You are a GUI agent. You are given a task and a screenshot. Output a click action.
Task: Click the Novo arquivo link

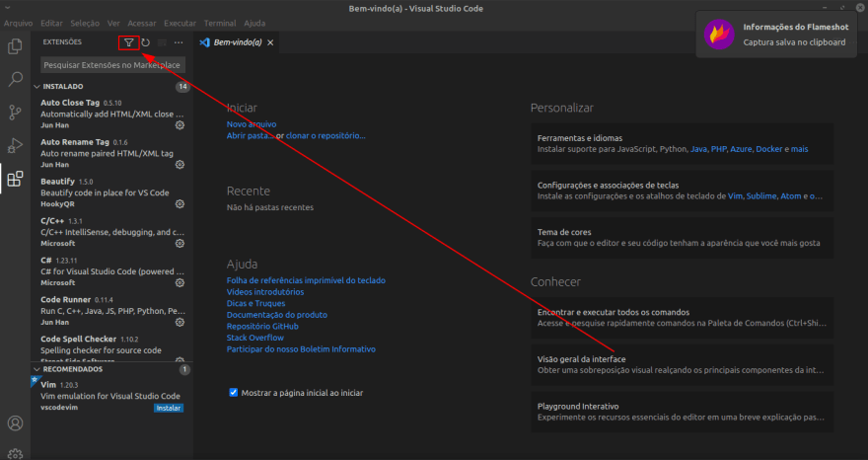tap(252, 124)
